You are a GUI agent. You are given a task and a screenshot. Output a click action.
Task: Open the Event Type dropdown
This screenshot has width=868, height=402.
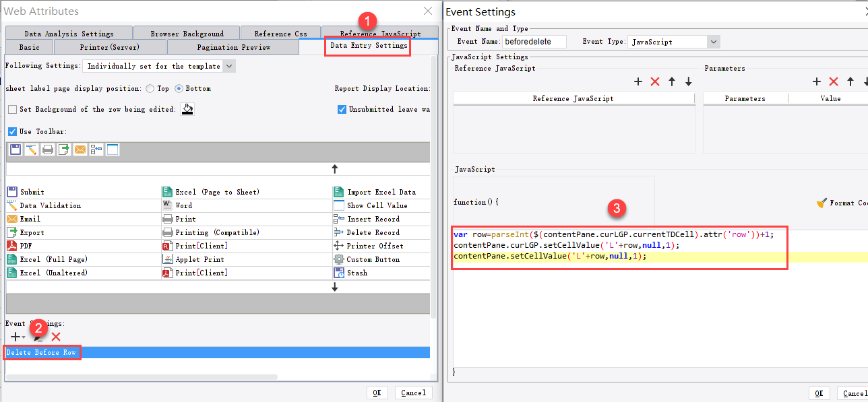713,41
